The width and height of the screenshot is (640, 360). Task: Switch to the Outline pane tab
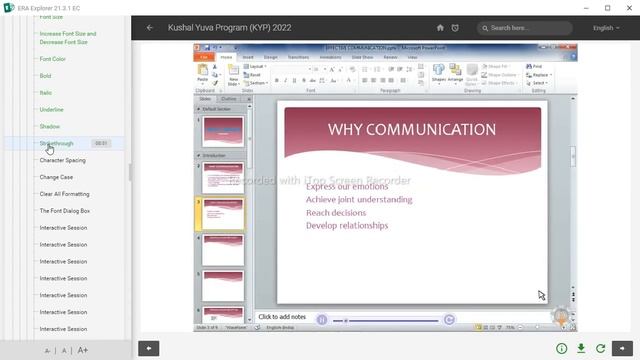[x=229, y=99]
